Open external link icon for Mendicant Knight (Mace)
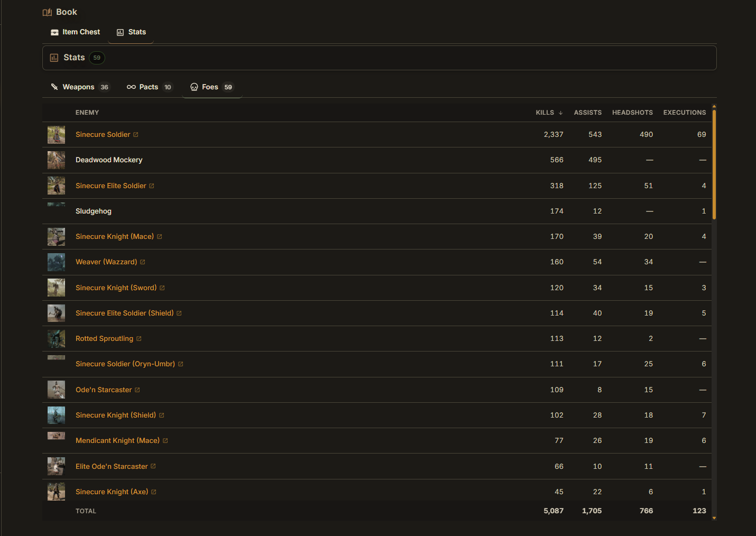 [x=165, y=441]
